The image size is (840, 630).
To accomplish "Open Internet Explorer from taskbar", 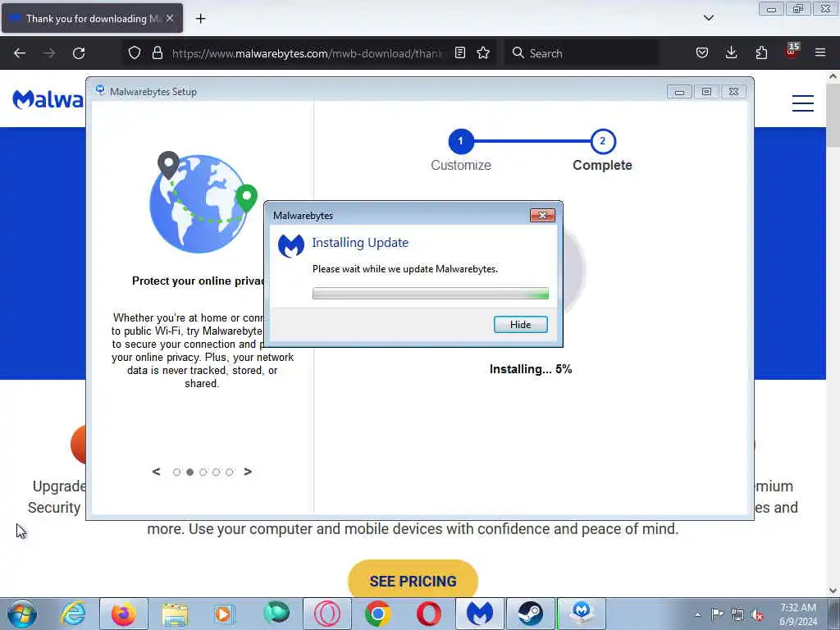I will pyautogui.click(x=73, y=614).
